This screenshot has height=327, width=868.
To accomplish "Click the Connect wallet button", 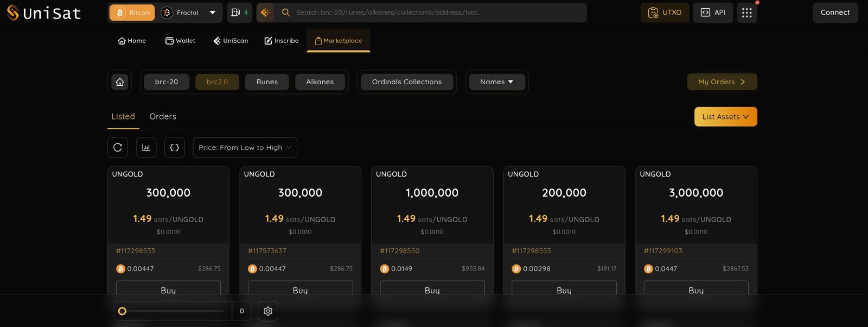I will click(835, 12).
